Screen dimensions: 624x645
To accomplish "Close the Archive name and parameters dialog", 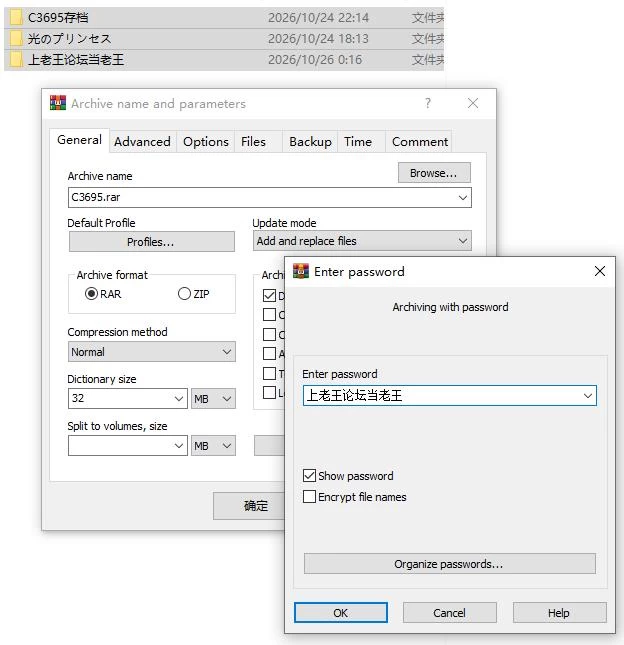I will pos(473,103).
